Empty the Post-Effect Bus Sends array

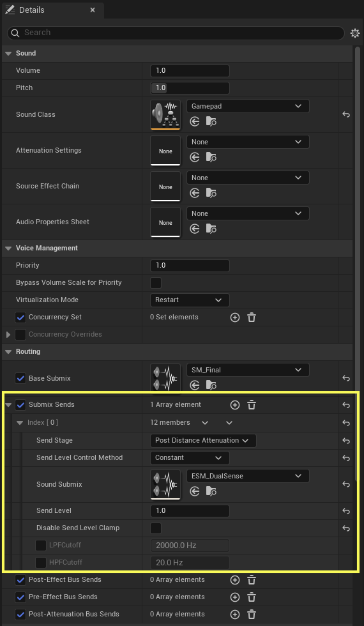click(x=252, y=580)
